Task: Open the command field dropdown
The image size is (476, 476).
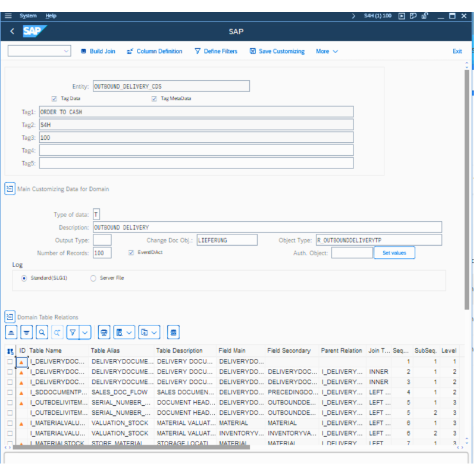Action: pyautogui.click(x=65, y=51)
